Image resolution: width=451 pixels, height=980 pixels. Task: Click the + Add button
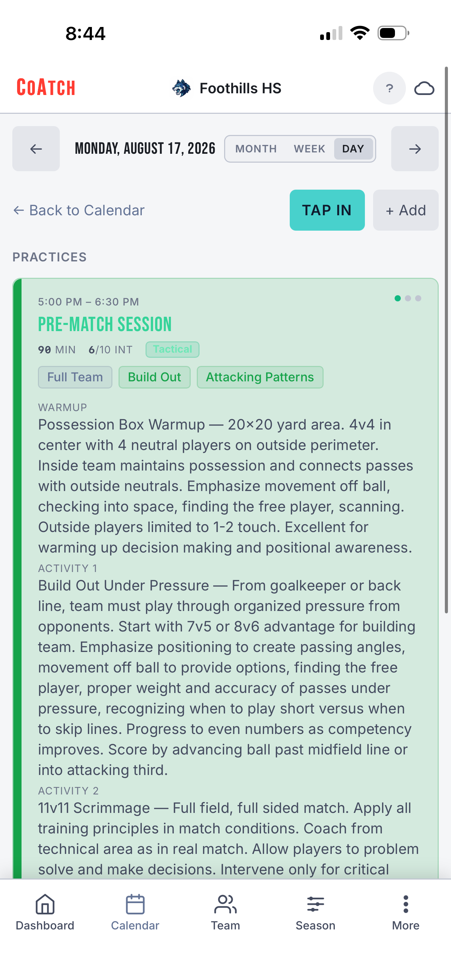tap(405, 210)
